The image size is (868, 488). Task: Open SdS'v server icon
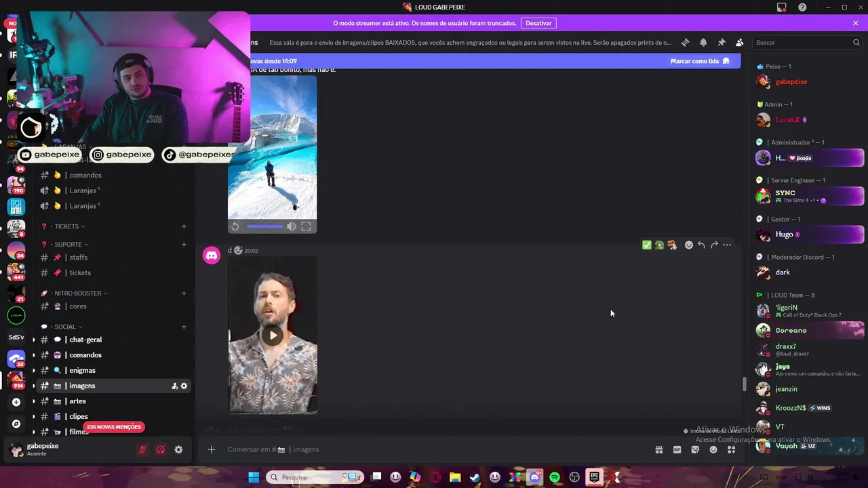16,337
